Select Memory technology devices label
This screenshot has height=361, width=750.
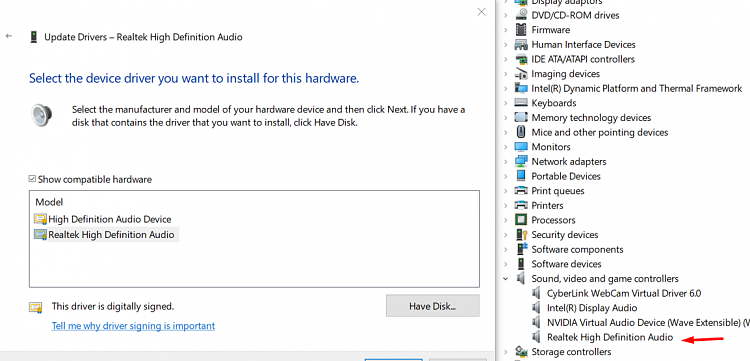[x=591, y=118]
